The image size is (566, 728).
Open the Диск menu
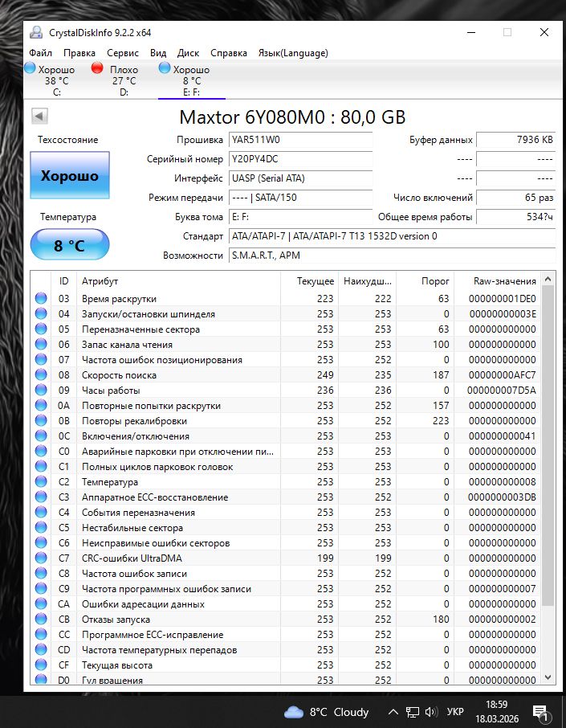189,53
